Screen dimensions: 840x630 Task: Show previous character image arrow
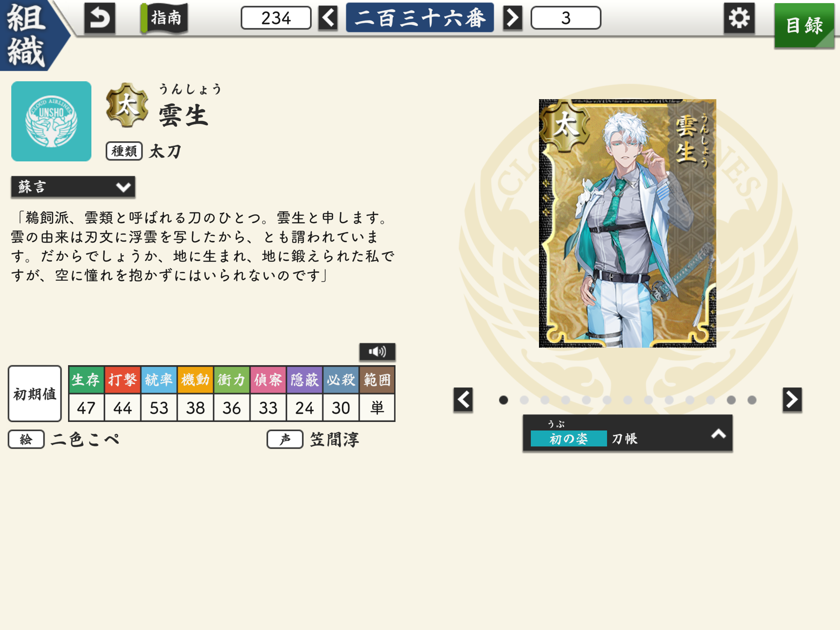click(463, 399)
